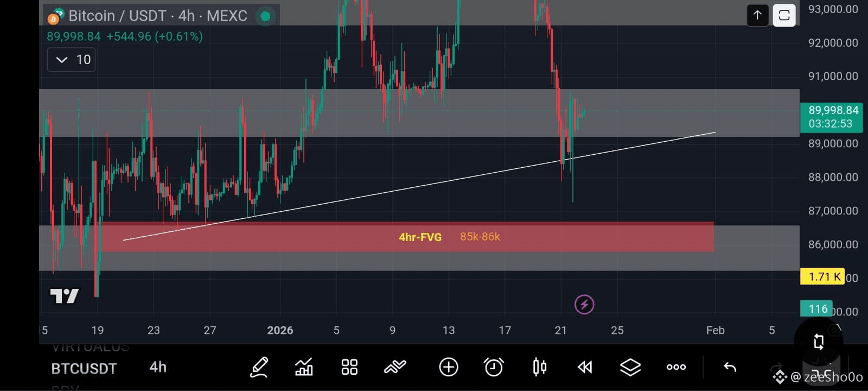Open the indicators chart icon
Screen dimensions: 868x391
coord(304,367)
